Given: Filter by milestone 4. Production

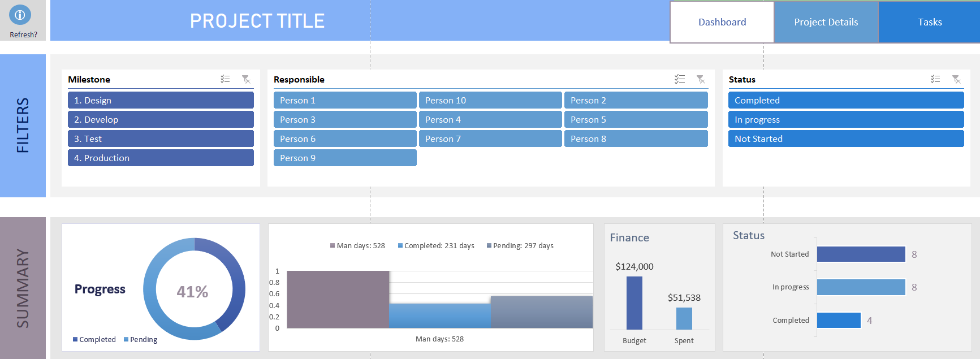Looking at the screenshot, I should tap(161, 158).
